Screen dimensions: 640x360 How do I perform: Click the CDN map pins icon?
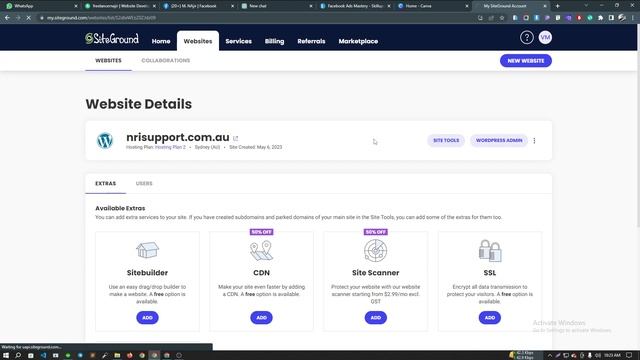tap(261, 250)
